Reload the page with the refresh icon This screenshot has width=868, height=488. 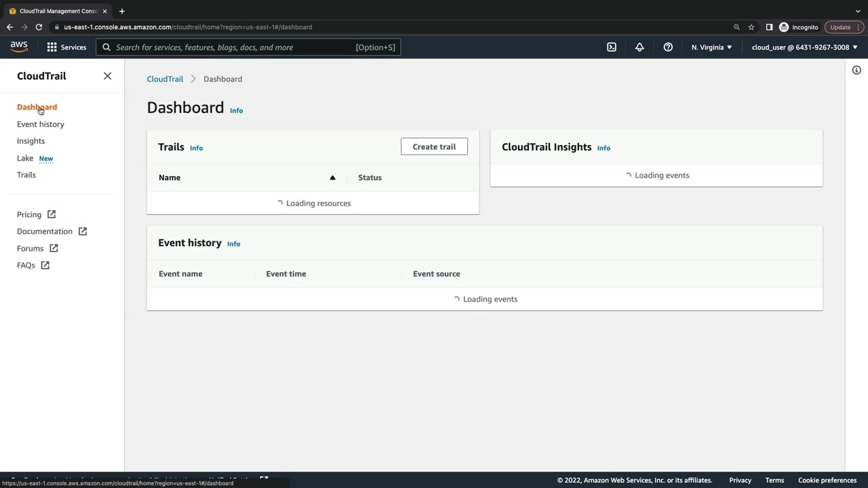39,27
